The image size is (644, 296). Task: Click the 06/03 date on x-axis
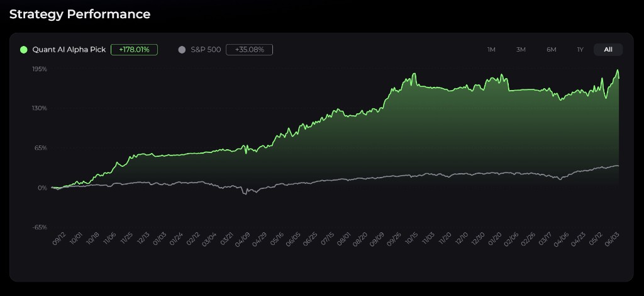tap(613, 239)
